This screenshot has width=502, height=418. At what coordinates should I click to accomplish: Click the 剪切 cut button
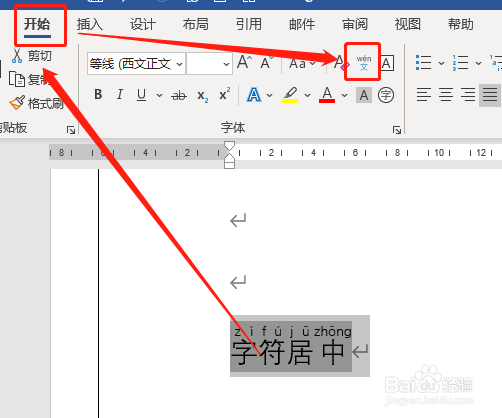point(32,56)
